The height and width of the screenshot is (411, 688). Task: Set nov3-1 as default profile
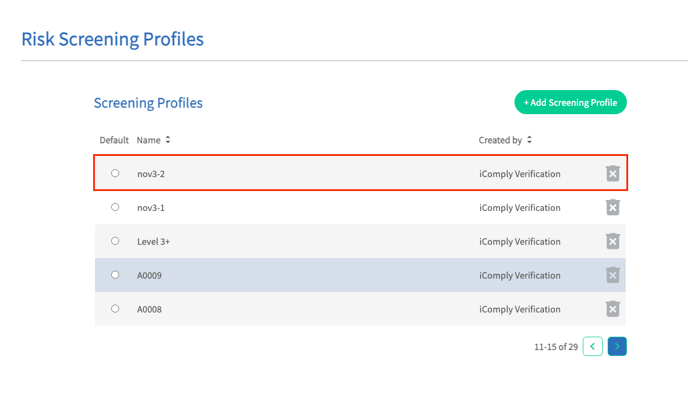point(115,207)
